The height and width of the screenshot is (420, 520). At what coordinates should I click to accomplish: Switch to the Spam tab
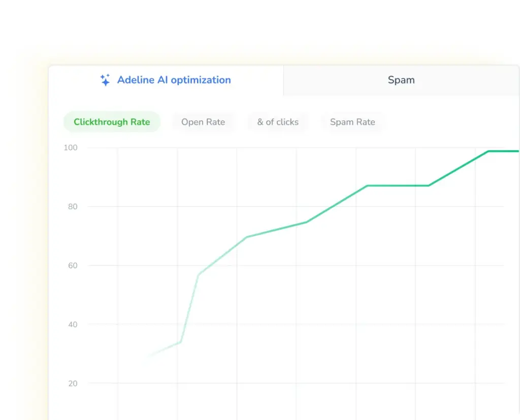(x=401, y=80)
